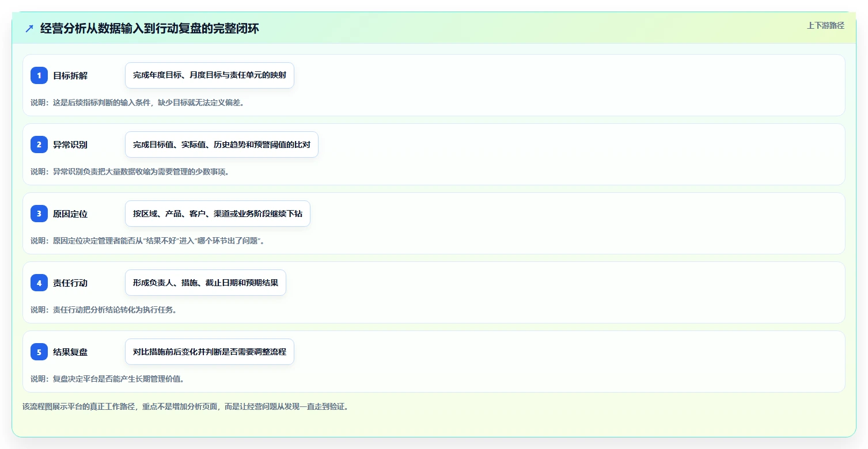Click the note mentioning 哪个环节出了问题
Image resolution: width=868 pixels, height=449 pixels.
149,241
